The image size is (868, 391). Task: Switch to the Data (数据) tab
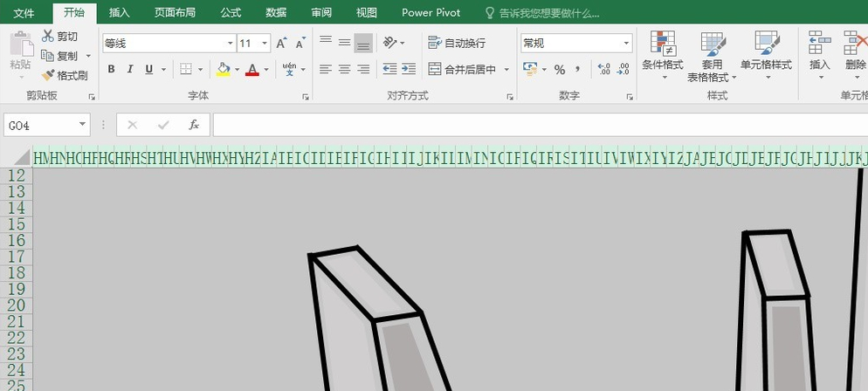click(276, 12)
